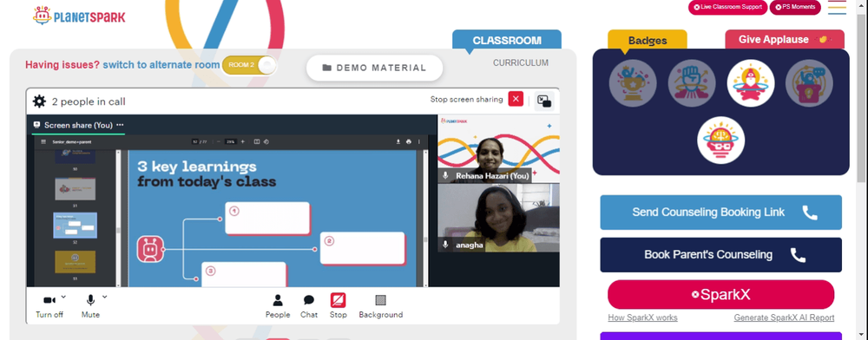Stop screen share from the bottom bar
Image resolution: width=868 pixels, height=340 pixels.
coord(339,305)
